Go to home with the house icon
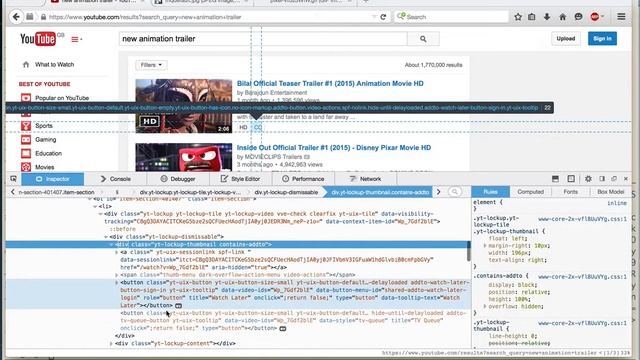Viewport: 640px width, 360px height. click(562, 17)
